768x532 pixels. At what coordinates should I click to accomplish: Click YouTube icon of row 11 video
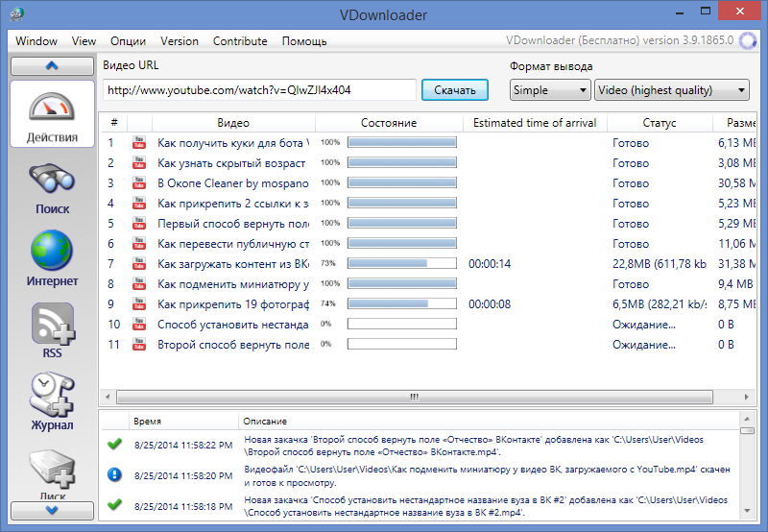[x=139, y=345]
